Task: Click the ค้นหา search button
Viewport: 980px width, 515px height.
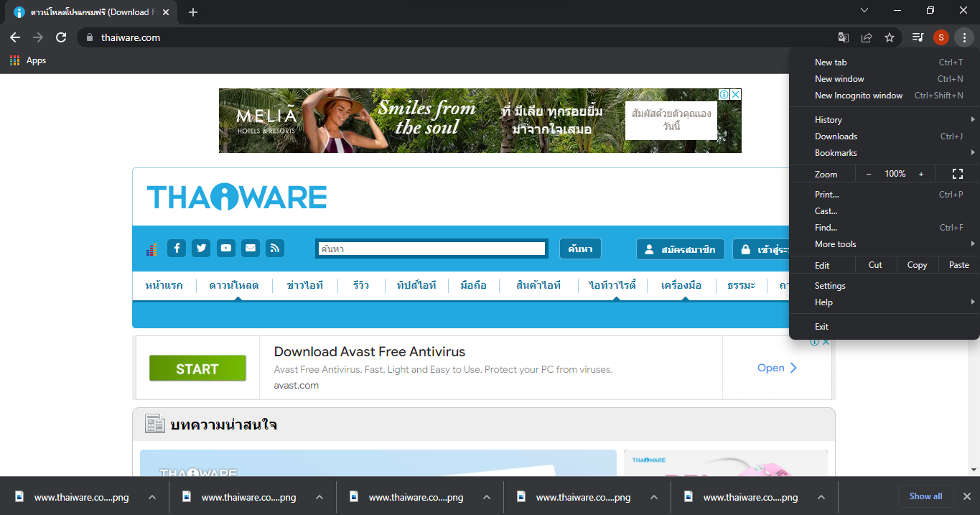Action: [580, 249]
